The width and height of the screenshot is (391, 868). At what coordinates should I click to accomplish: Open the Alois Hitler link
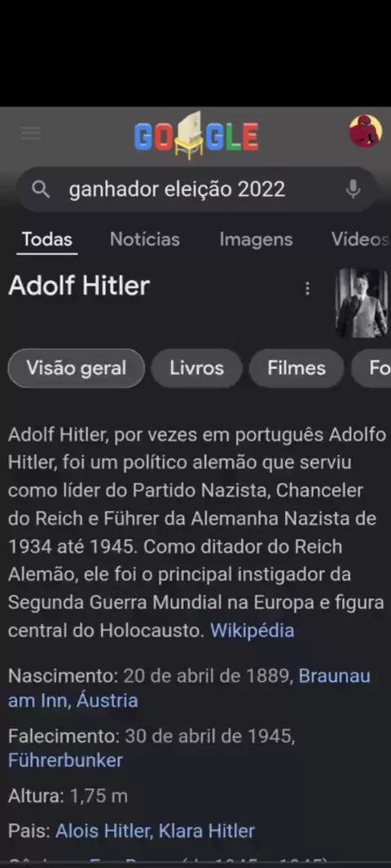coord(103,831)
